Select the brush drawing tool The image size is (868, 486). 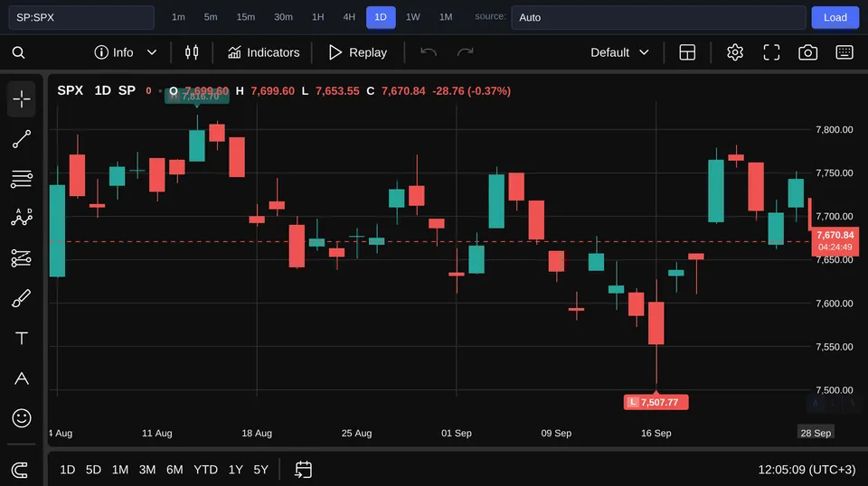coord(22,298)
